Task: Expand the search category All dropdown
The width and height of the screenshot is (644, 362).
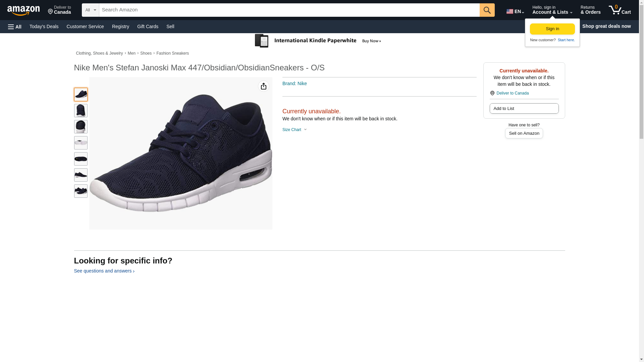Action: pyautogui.click(x=90, y=10)
